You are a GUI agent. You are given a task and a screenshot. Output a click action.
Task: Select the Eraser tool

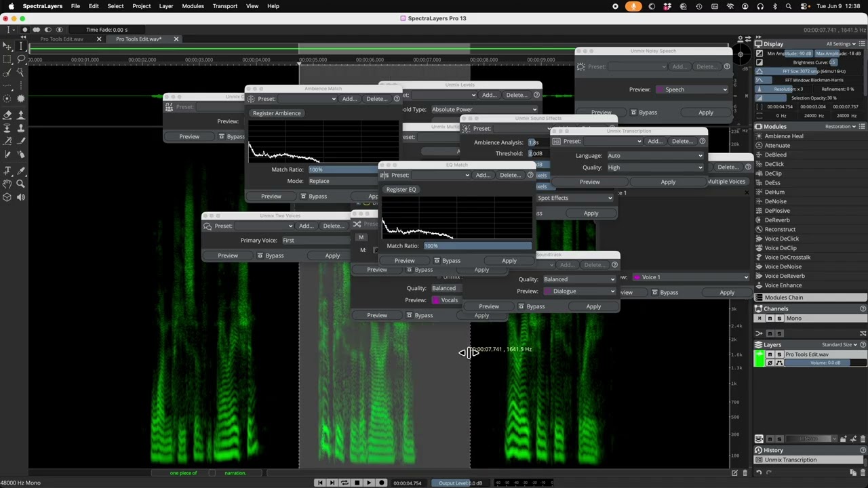coord(7,115)
